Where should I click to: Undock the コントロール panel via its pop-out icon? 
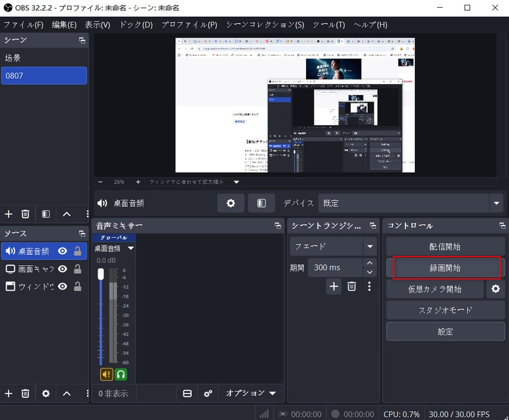click(x=502, y=226)
